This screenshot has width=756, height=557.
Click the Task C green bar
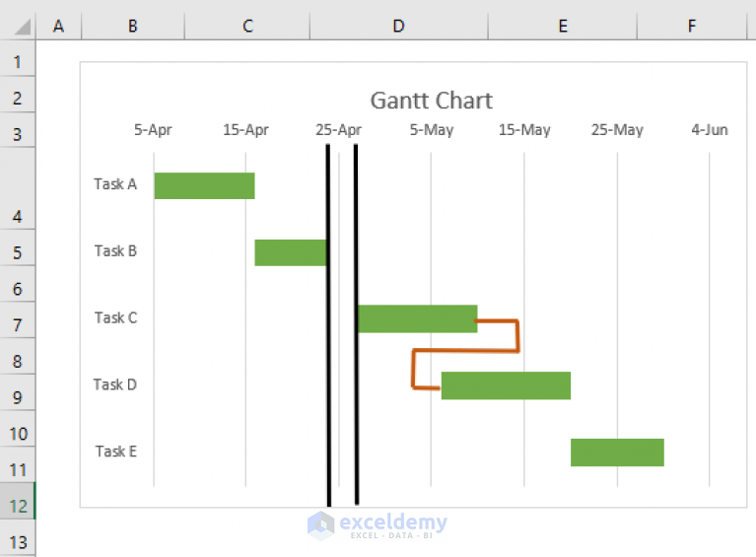tap(416, 318)
